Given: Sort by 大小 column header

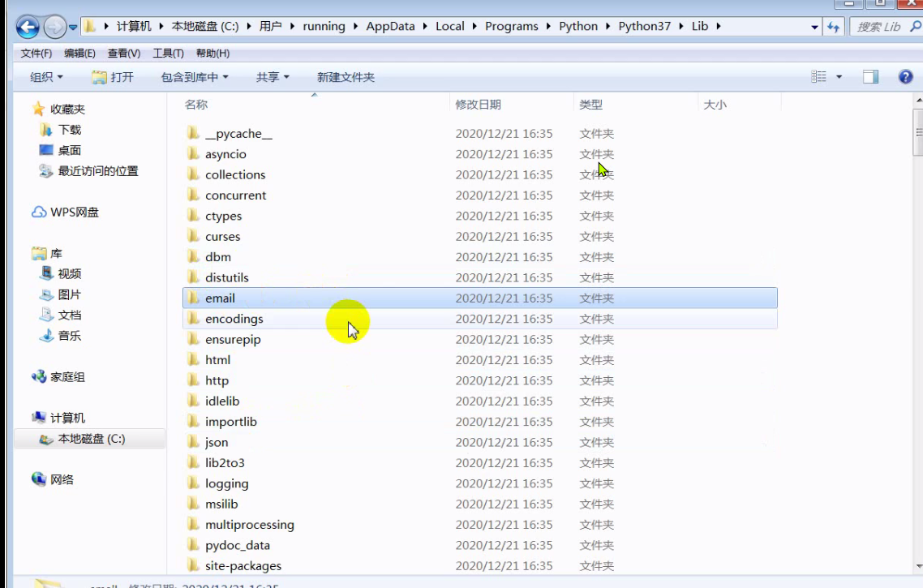Looking at the screenshot, I should click(x=715, y=105).
